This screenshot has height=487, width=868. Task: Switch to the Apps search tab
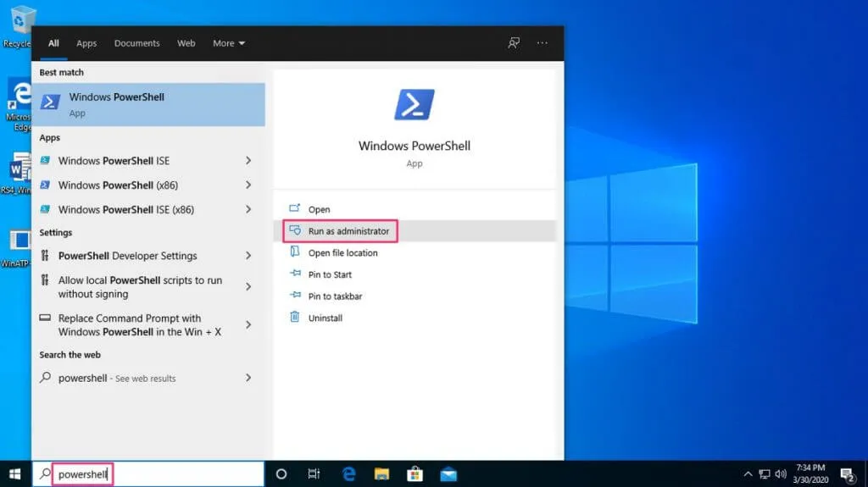click(86, 43)
